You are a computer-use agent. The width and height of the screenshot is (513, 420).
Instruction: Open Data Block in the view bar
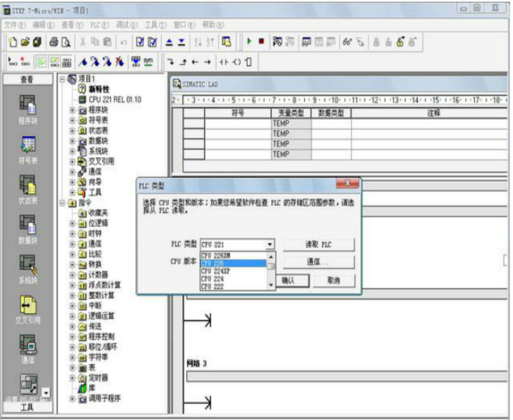28,229
